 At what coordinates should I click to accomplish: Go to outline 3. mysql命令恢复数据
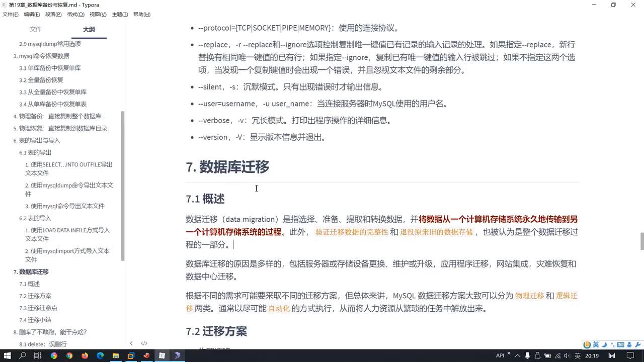[41, 56]
